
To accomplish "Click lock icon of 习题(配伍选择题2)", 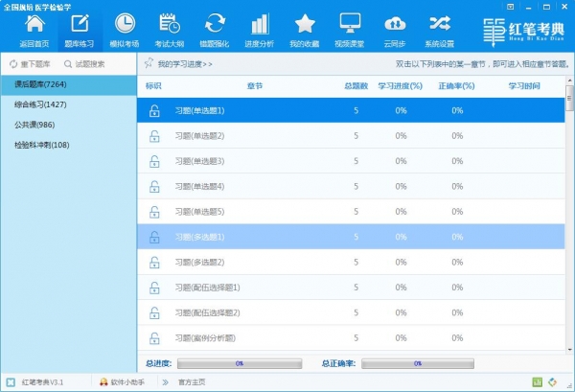I will (154, 313).
